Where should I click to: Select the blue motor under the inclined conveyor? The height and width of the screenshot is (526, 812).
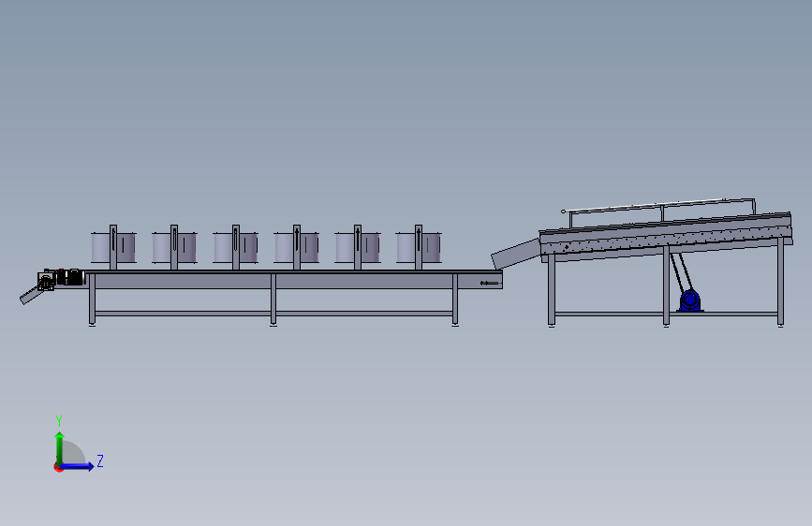pyautogui.click(x=690, y=300)
